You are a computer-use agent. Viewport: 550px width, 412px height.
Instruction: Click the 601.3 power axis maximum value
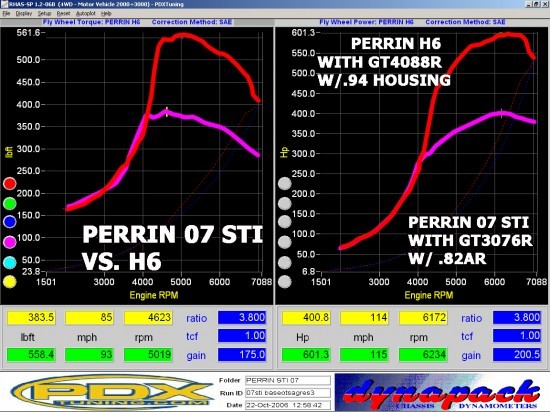tap(303, 33)
